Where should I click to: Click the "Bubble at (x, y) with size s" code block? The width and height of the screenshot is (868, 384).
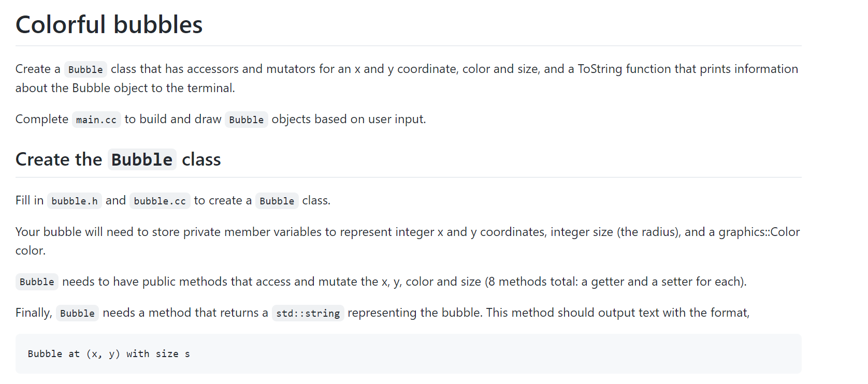[x=409, y=354]
